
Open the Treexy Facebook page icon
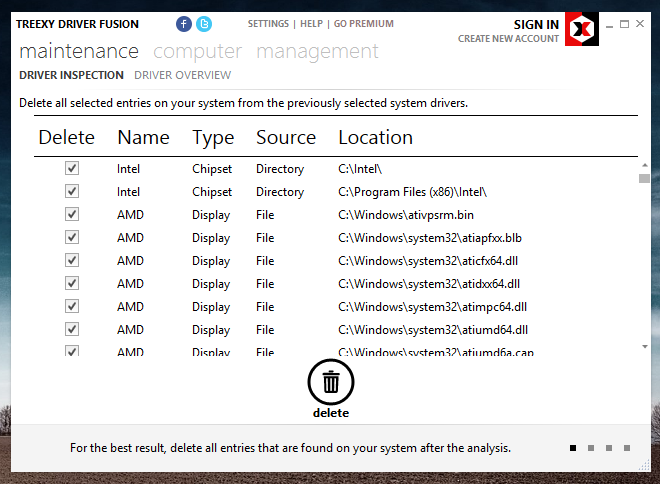tap(184, 24)
